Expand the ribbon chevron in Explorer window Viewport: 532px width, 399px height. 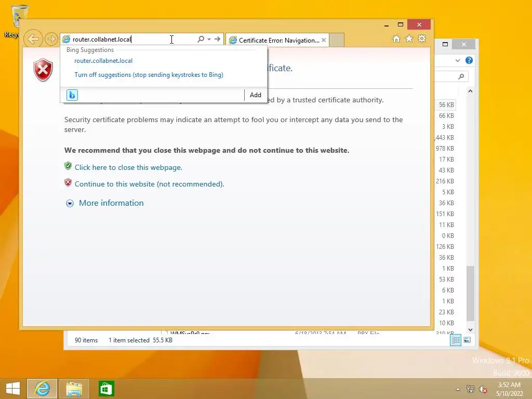pyautogui.click(x=458, y=60)
